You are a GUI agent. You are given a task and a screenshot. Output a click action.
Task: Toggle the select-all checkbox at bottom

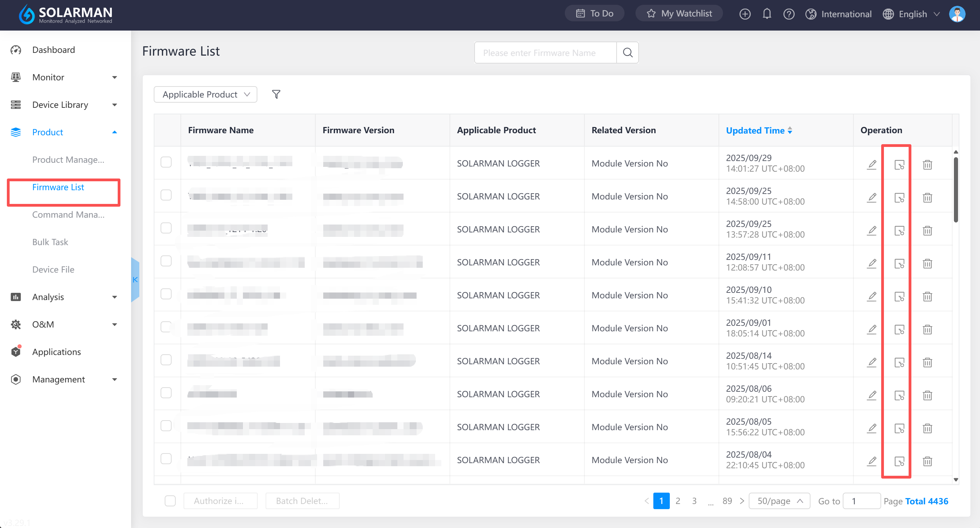tap(170, 501)
